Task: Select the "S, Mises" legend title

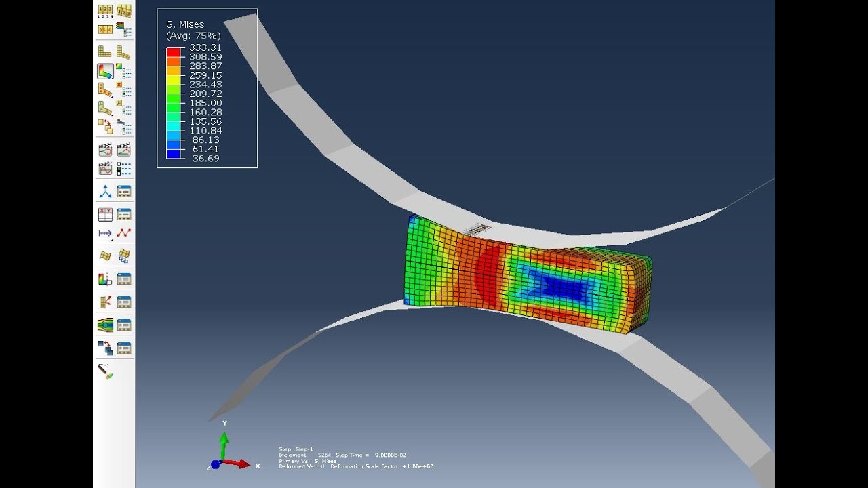Action: 185,24
